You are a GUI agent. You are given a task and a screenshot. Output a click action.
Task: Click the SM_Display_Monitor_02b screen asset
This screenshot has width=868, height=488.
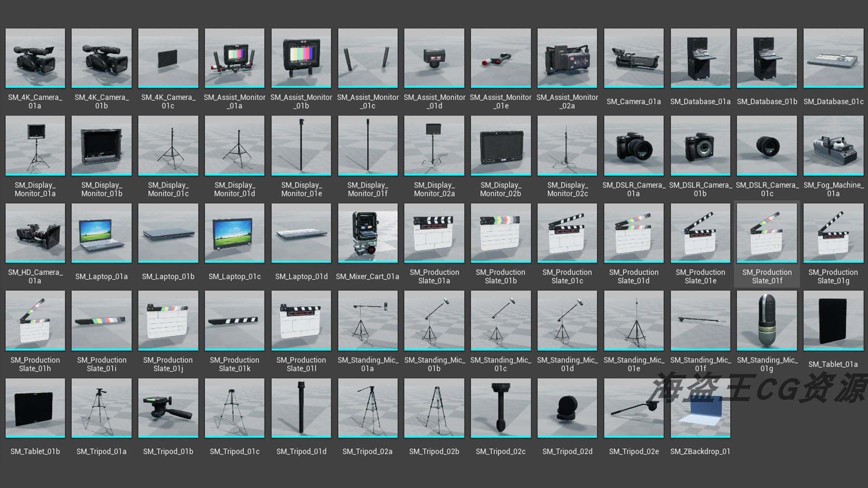(x=501, y=145)
